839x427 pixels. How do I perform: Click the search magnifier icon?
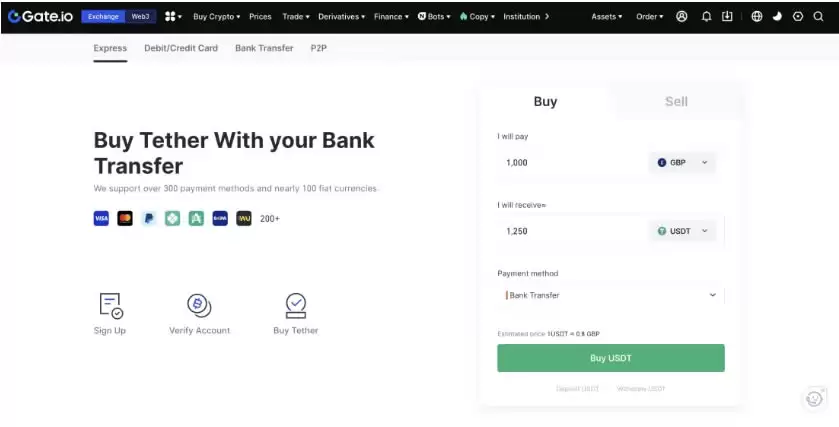pyautogui.click(x=818, y=16)
